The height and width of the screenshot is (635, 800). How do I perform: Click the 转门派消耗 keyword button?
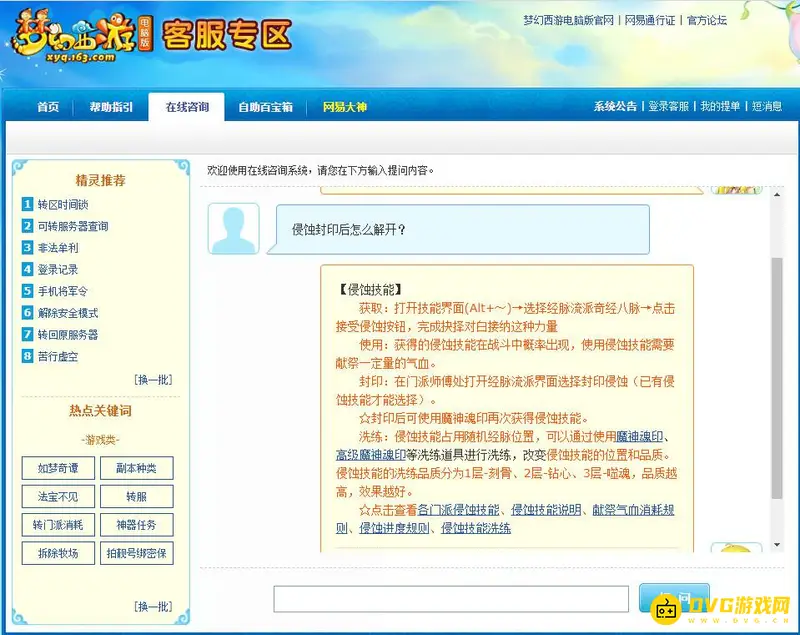pos(58,525)
